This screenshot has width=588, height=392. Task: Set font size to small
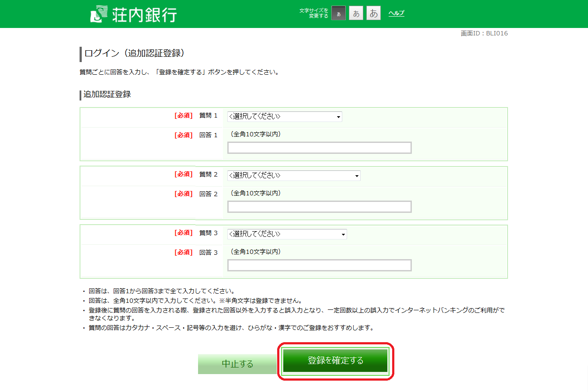(338, 14)
